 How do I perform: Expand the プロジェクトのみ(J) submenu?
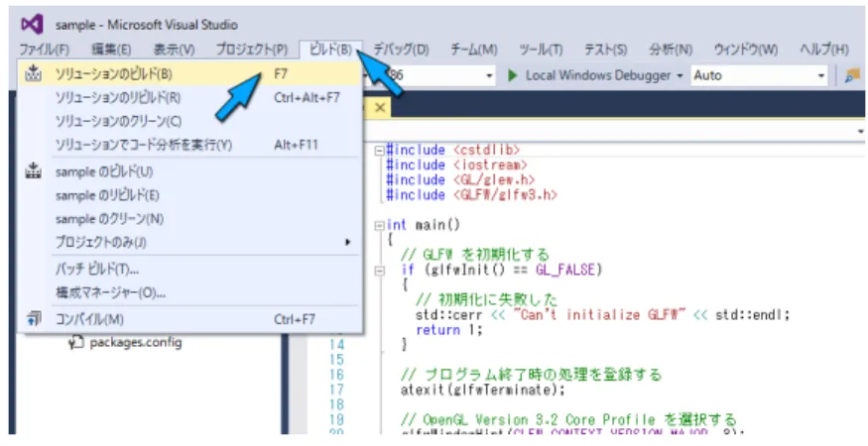coord(190,243)
